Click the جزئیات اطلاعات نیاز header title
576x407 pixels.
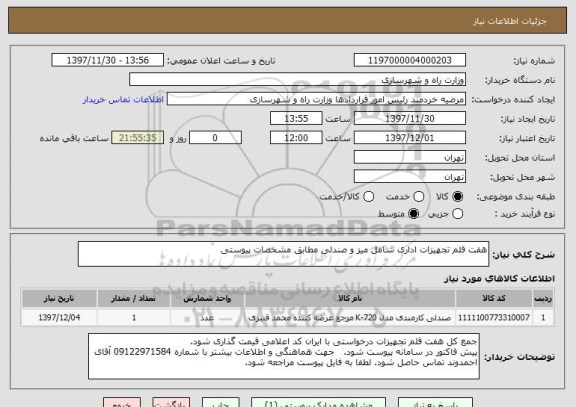click(x=510, y=21)
